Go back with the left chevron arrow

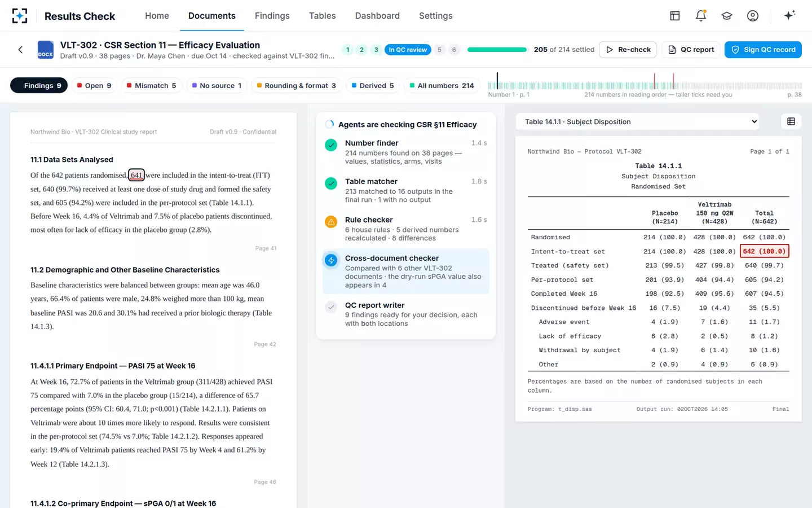20,50
